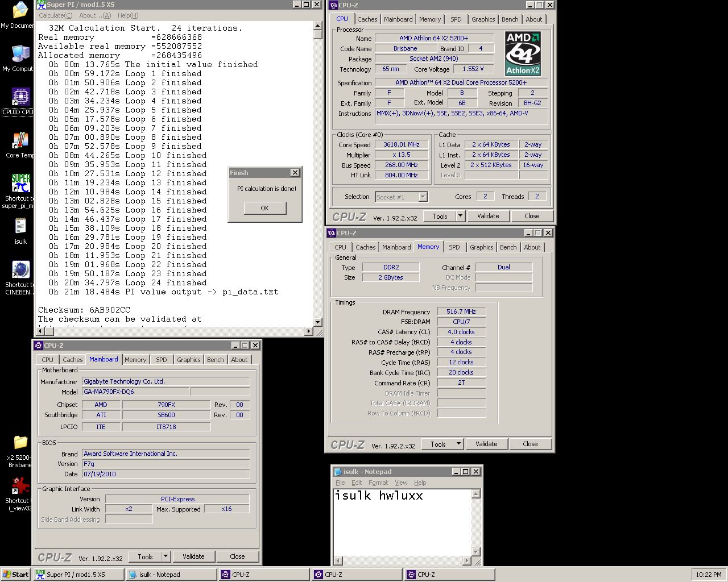Image resolution: width=728 pixels, height=582 pixels.
Task: Click CPU-Z CPU window title icon
Action: [333, 5]
